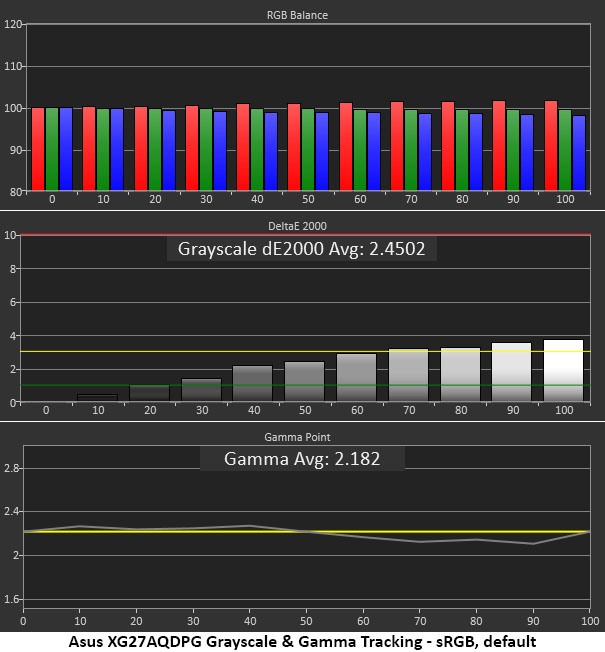Click the "100" x-axis label under RGB Balance bars
The image size is (605, 652).
[565, 200]
